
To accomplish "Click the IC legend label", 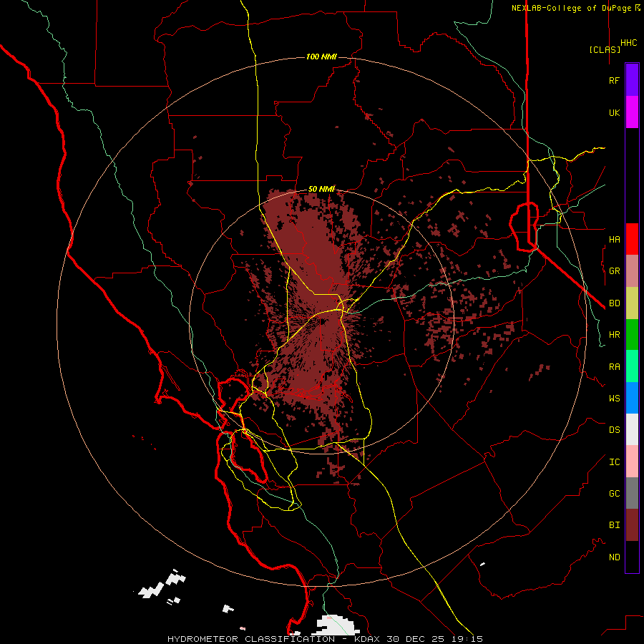I will pos(614,462).
